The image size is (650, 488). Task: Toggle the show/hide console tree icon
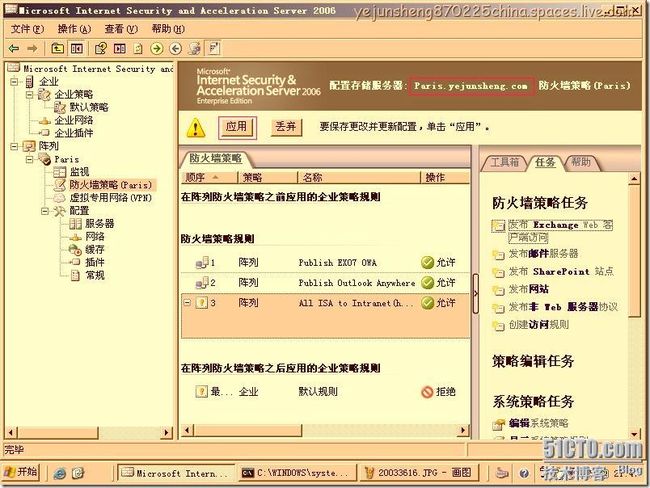(77, 49)
